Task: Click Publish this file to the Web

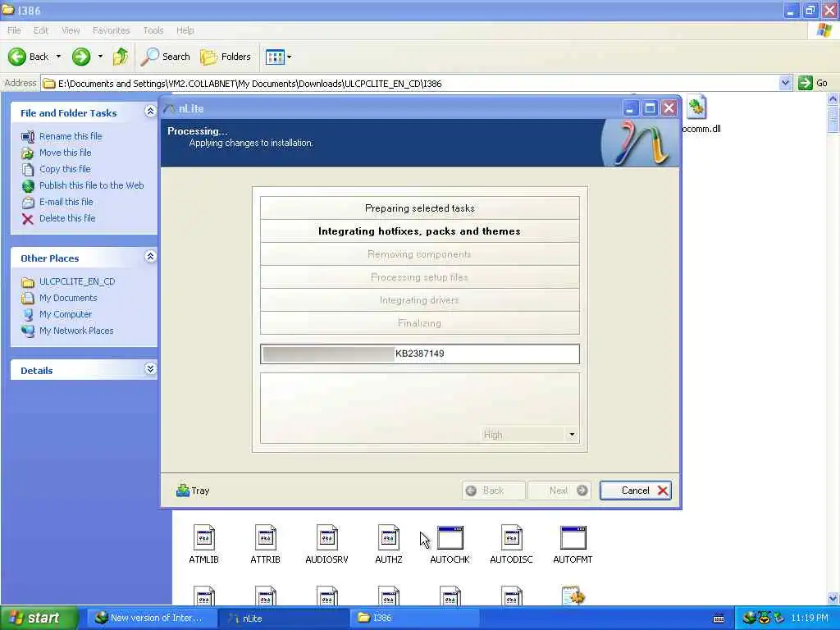Action: (92, 185)
